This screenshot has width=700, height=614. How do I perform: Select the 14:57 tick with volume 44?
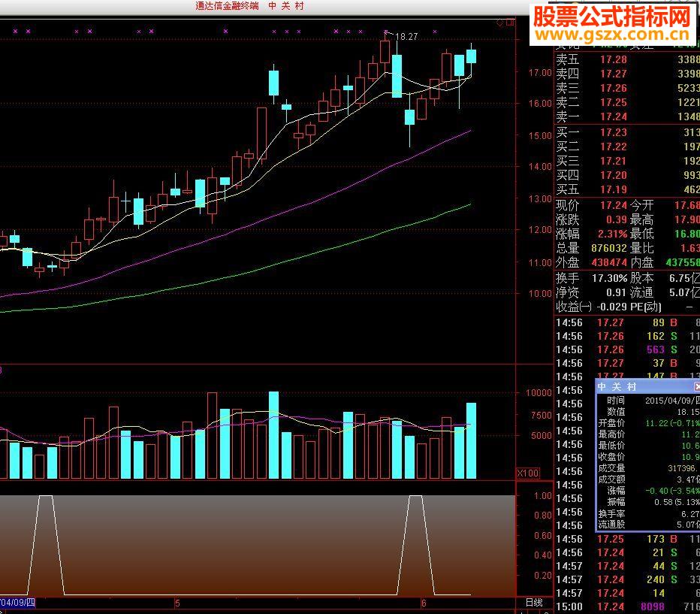(x=627, y=566)
